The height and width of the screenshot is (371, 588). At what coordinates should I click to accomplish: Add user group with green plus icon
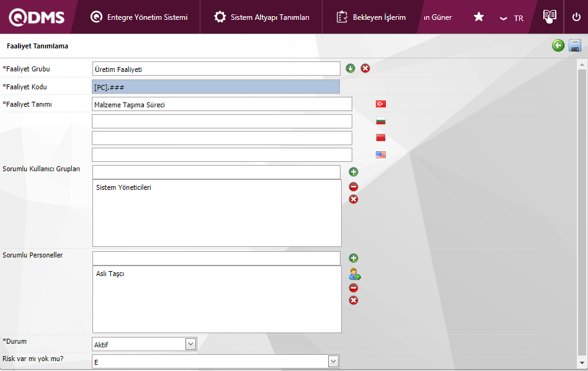click(354, 172)
